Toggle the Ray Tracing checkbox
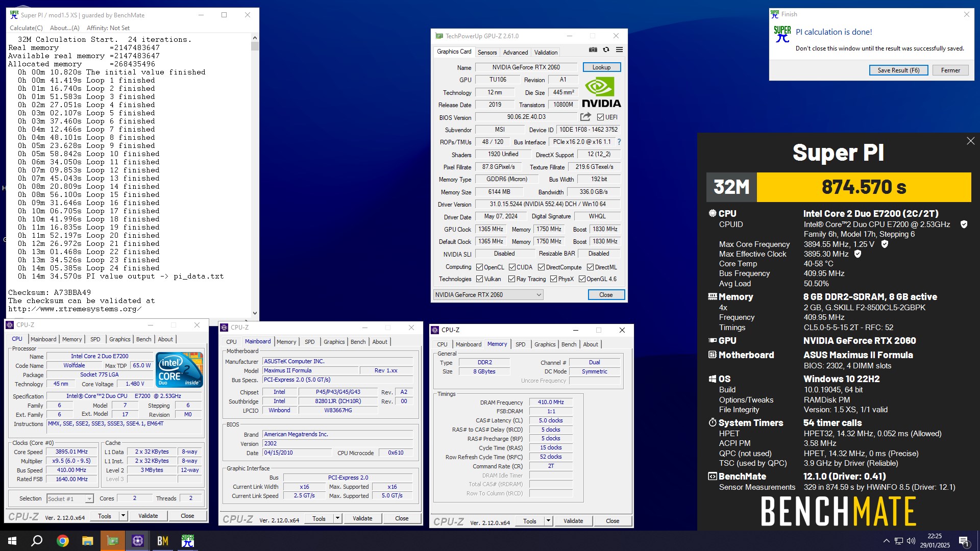 (511, 279)
